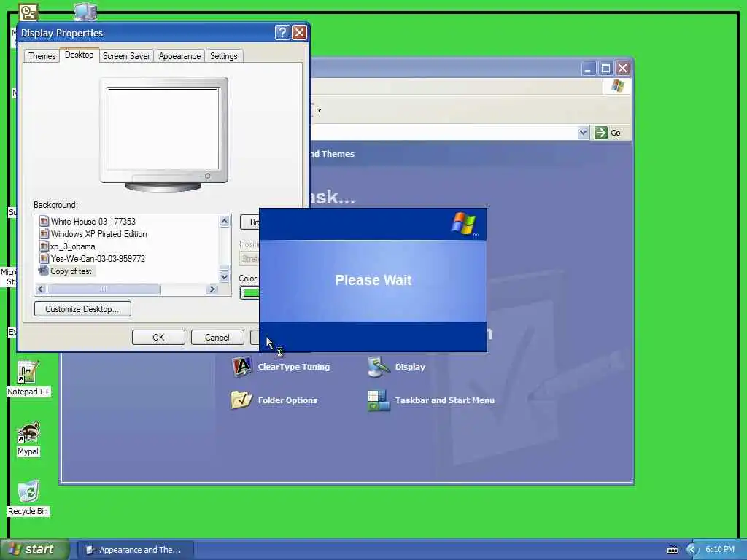The height and width of the screenshot is (560, 747).
Task: Switch to the Screen Saver tab
Action: pyautogui.click(x=126, y=56)
